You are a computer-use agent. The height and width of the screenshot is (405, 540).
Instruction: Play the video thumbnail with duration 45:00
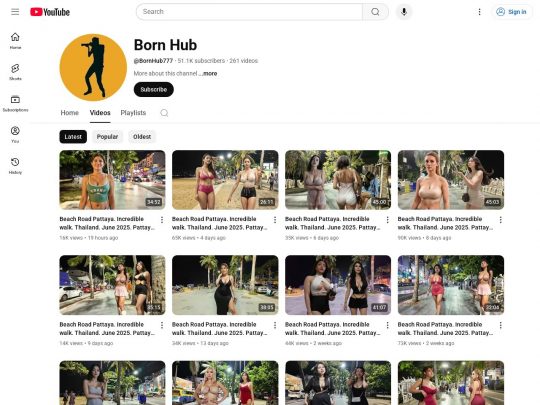338,180
